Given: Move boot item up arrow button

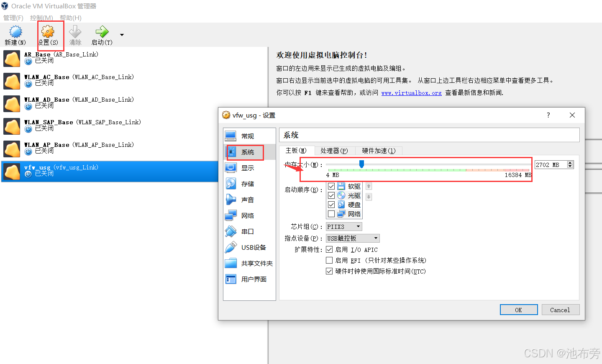Looking at the screenshot, I should point(369,186).
